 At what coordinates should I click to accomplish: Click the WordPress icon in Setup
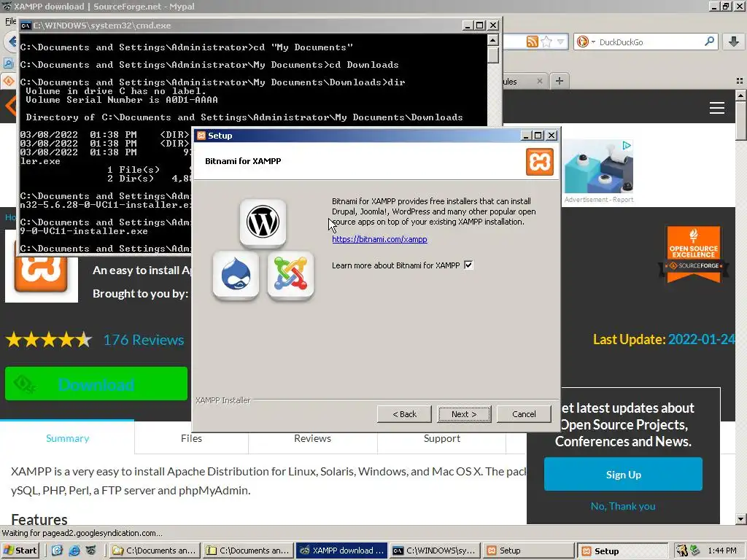(263, 222)
